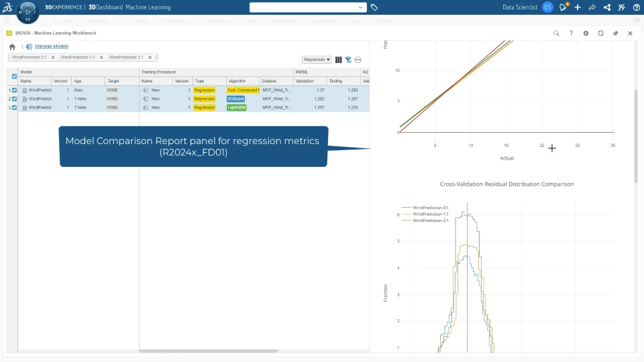Toggle WindPrediction-1:1 legend entry

(x=425, y=215)
